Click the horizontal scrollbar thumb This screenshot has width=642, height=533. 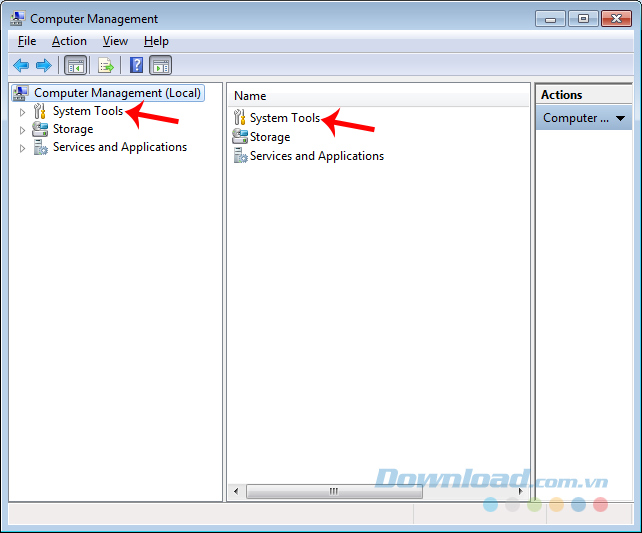(x=334, y=491)
